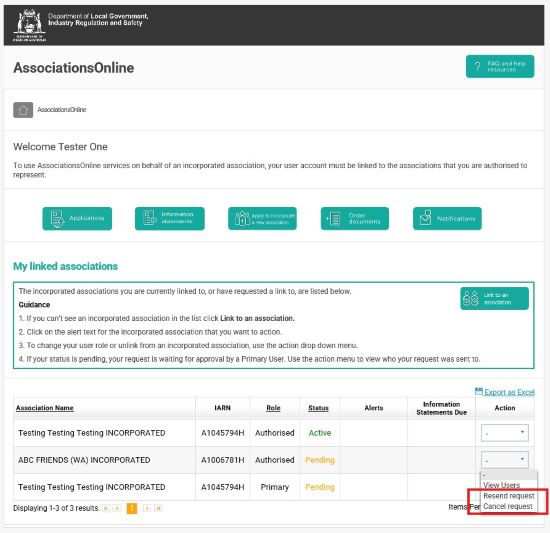The width and height of the screenshot is (550, 533).
Task: Choose Resend request from action menu
Action: [509, 496]
